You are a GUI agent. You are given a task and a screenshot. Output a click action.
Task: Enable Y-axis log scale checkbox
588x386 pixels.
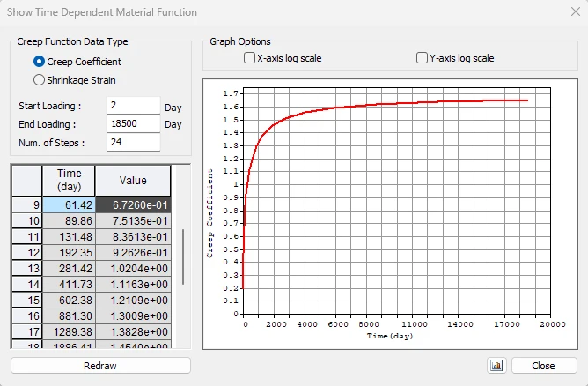coord(422,58)
